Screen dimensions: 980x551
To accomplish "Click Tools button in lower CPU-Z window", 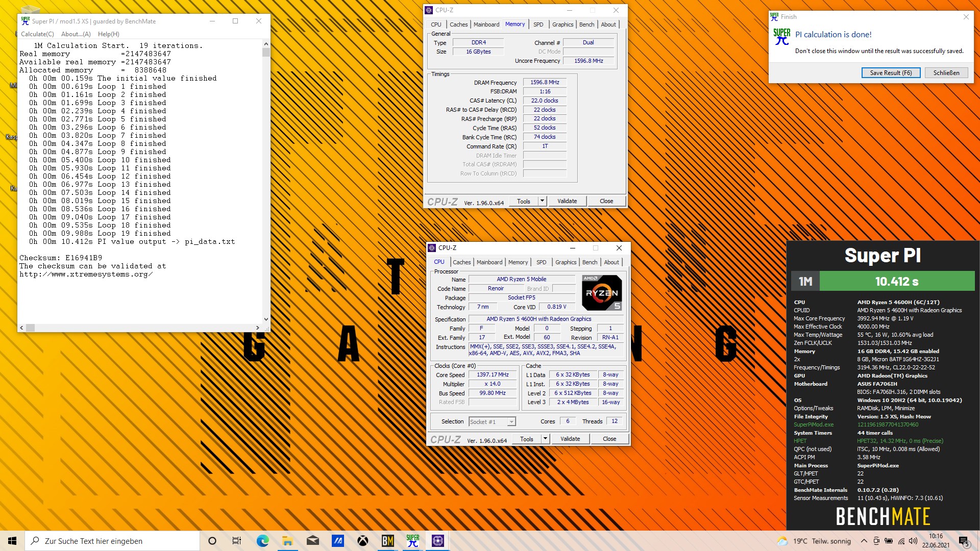I will (527, 439).
